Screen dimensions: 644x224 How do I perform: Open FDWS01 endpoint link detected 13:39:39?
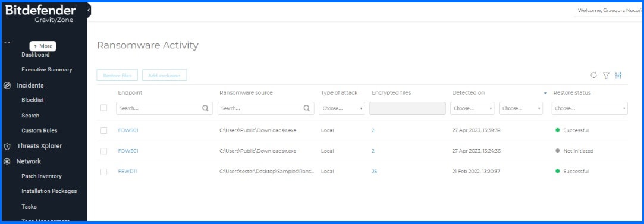coord(128,130)
